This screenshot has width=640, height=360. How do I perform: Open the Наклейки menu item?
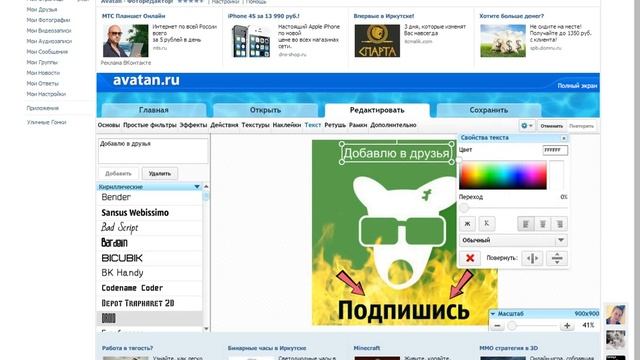pos(287,125)
